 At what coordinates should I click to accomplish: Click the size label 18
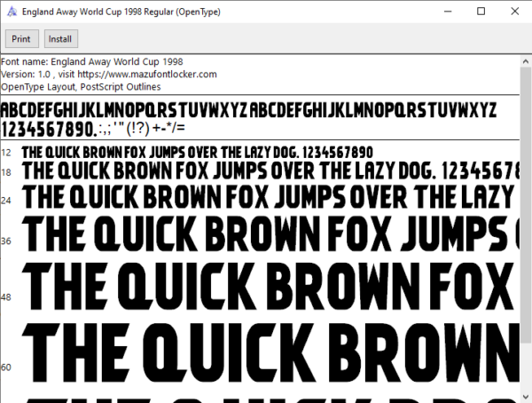6,172
